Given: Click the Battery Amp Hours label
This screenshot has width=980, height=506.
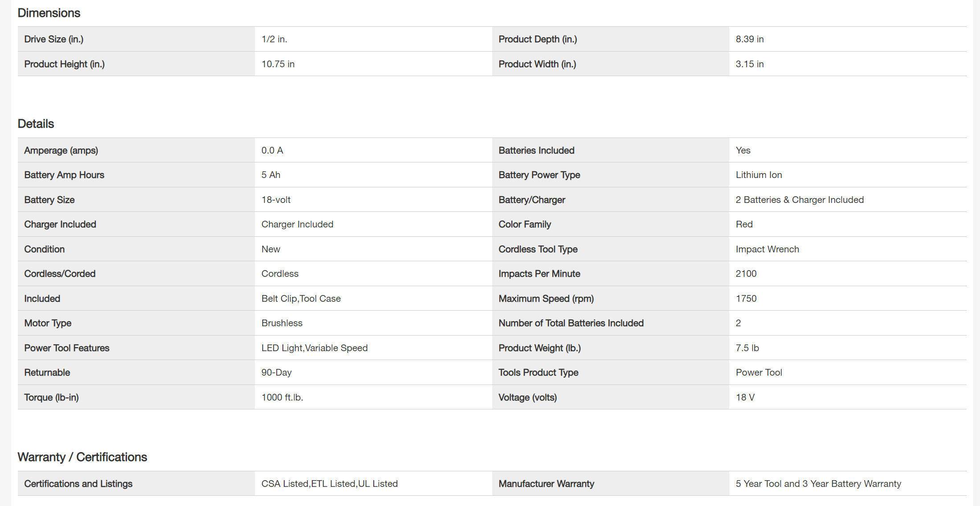Looking at the screenshot, I should click(64, 175).
